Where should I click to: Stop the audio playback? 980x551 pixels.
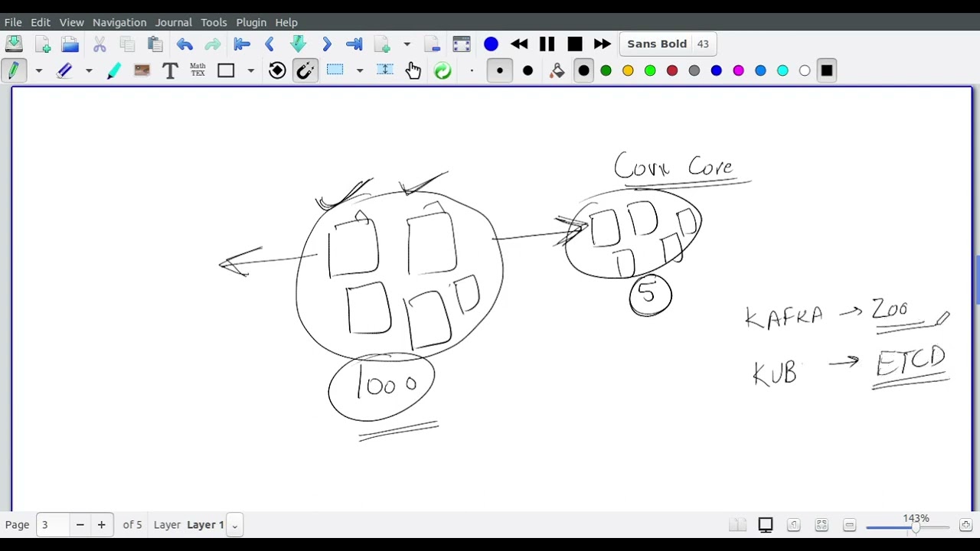(x=575, y=44)
